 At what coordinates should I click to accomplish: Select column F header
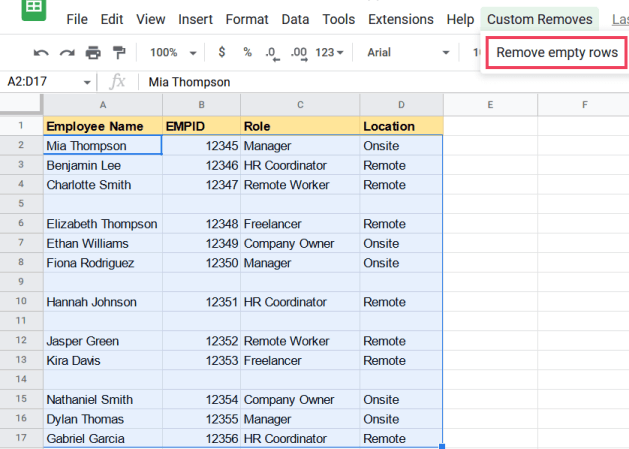point(584,105)
